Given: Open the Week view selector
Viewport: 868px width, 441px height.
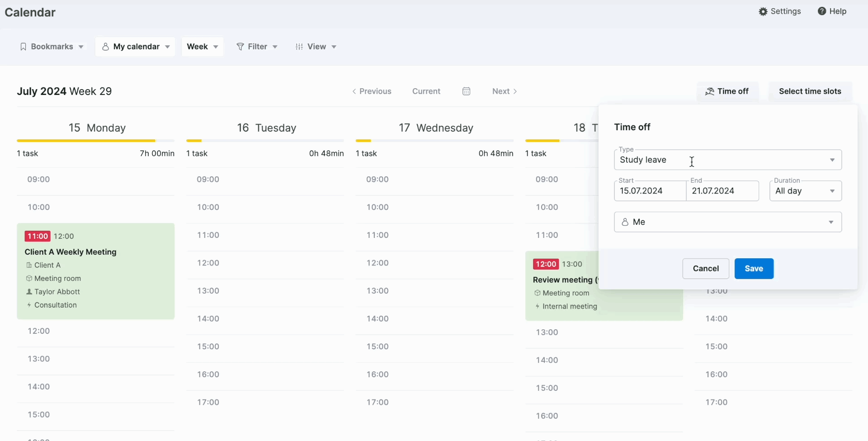Looking at the screenshot, I should pos(203,47).
